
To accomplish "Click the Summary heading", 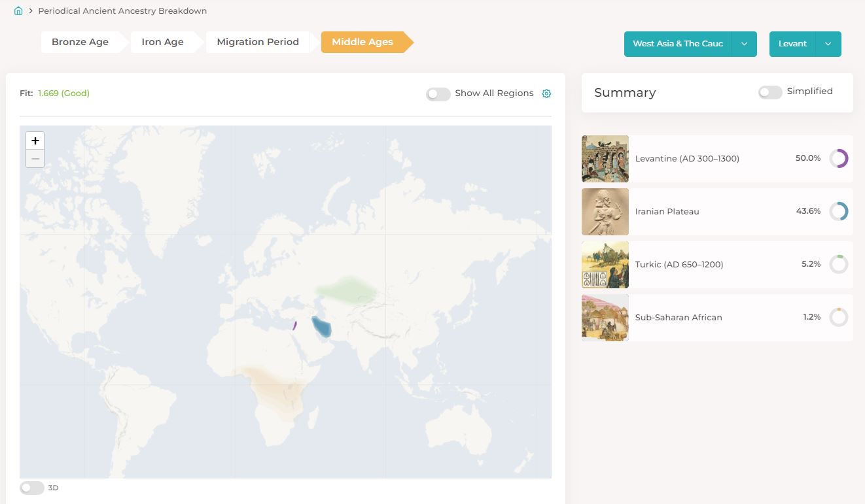I will click(x=625, y=93).
